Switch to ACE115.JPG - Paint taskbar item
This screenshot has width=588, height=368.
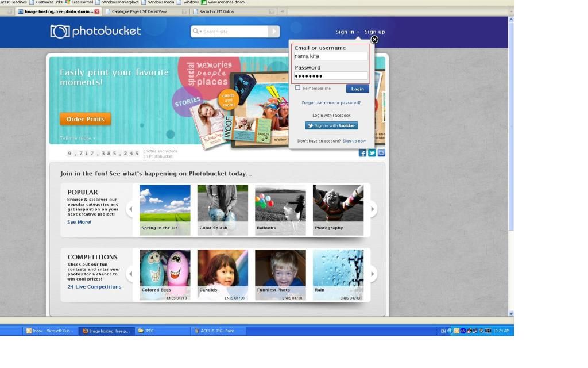(x=219, y=331)
